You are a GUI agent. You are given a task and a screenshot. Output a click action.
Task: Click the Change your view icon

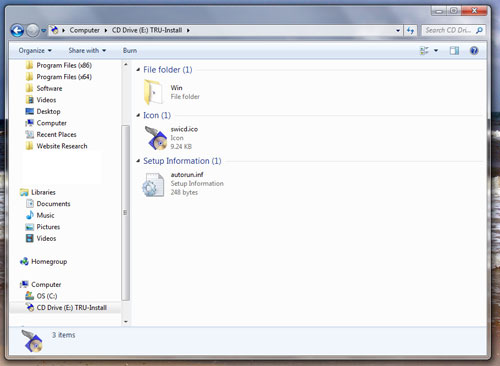(x=424, y=51)
